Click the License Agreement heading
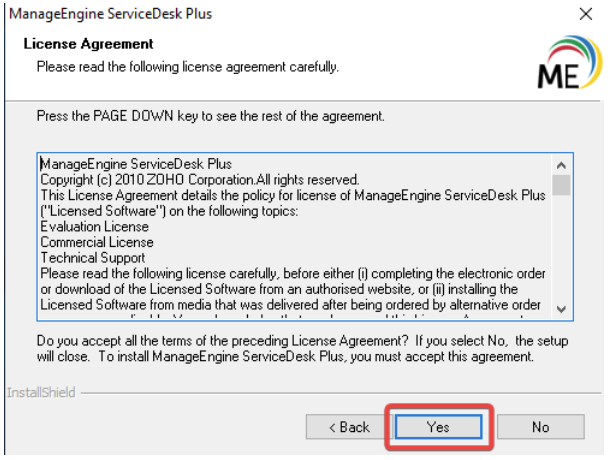 (87, 45)
